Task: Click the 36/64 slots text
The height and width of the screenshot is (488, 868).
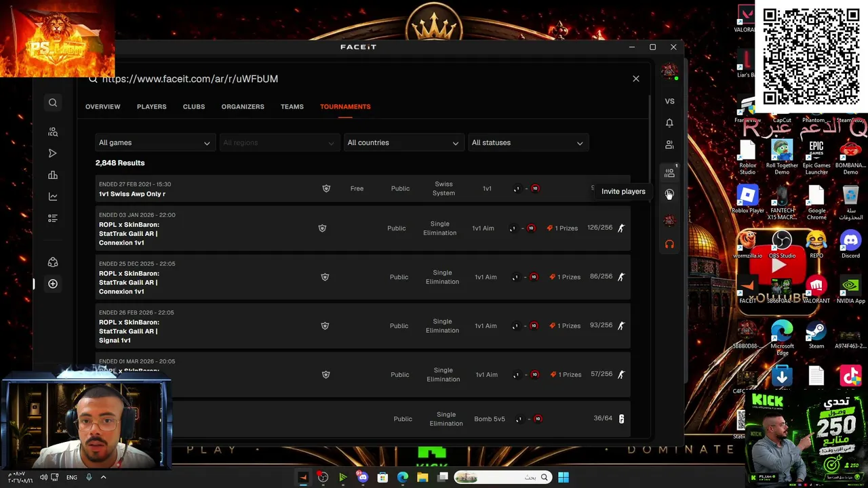Action: coord(603,418)
